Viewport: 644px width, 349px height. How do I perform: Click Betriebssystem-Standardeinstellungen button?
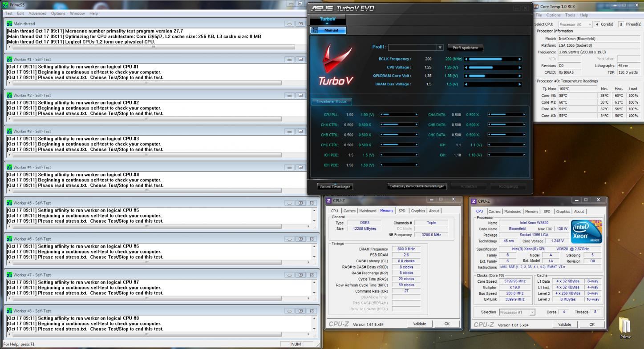click(x=417, y=186)
